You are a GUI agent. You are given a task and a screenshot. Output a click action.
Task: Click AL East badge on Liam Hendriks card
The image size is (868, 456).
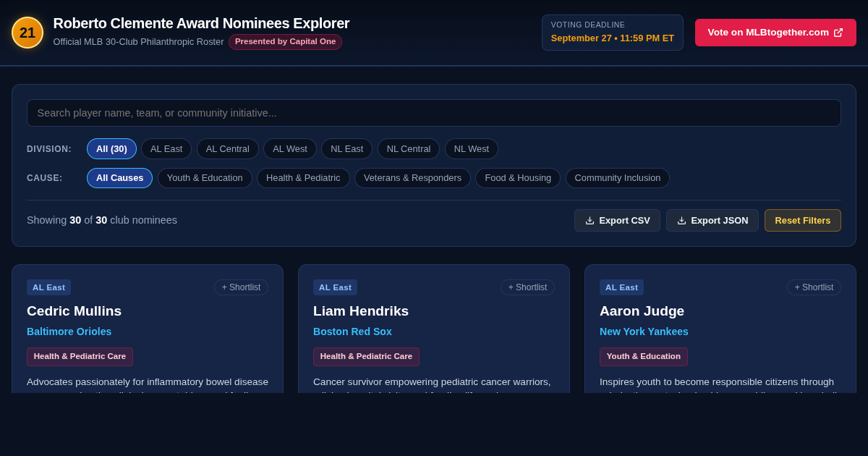click(x=335, y=287)
